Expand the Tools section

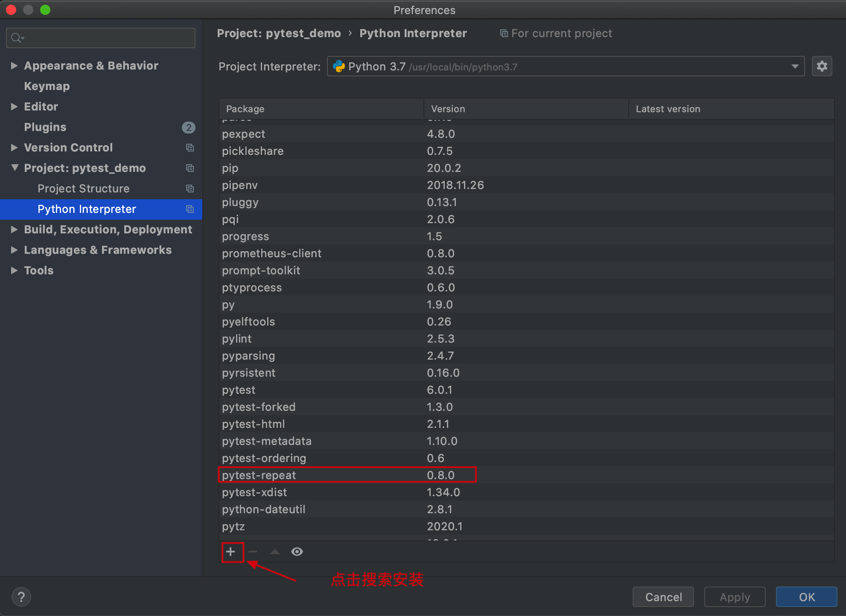(x=14, y=270)
